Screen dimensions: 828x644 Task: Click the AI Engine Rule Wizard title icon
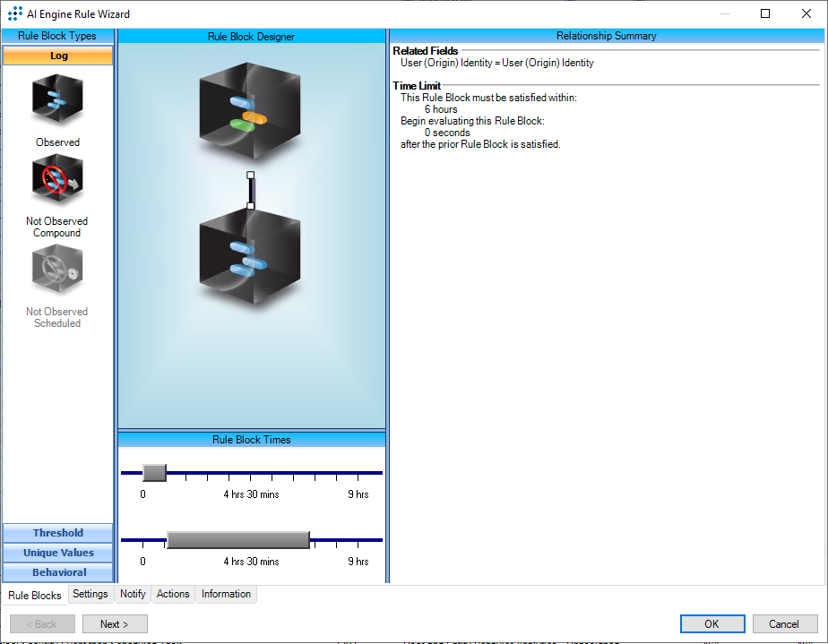[15, 13]
